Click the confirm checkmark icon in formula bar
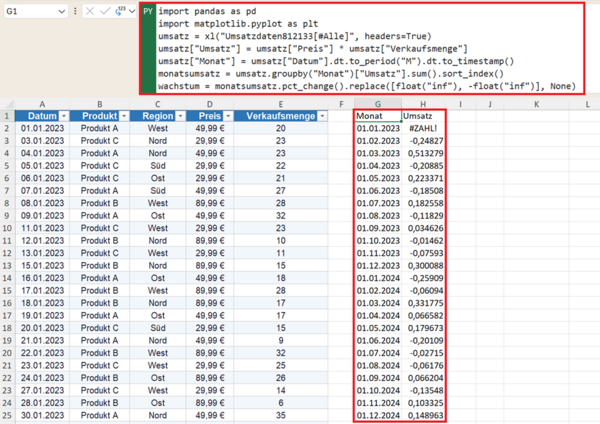Image resolution: width=600 pixels, height=424 pixels. click(x=104, y=11)
